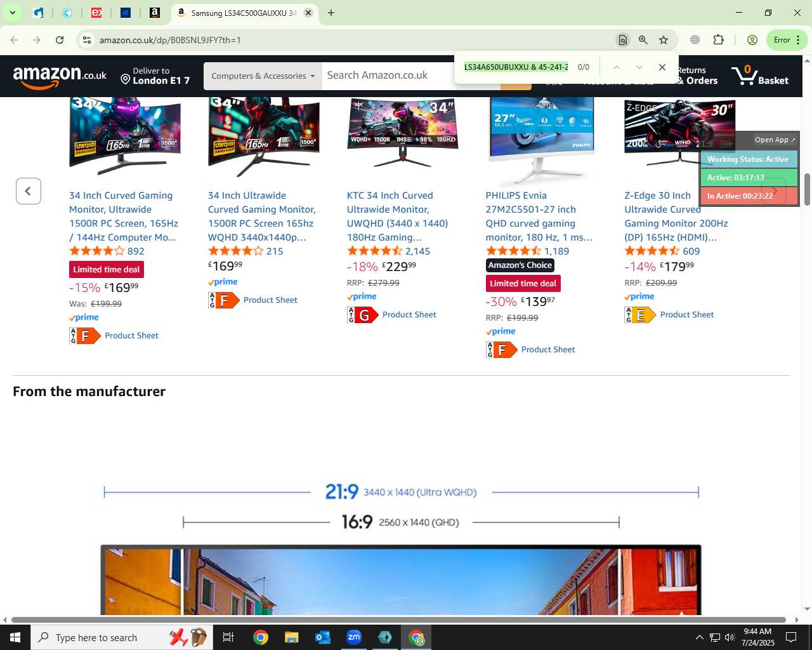Viewport: 812px width, 650px height.
Task: Bookmark this page with the star icon
Action: click(x=664, y=40)
